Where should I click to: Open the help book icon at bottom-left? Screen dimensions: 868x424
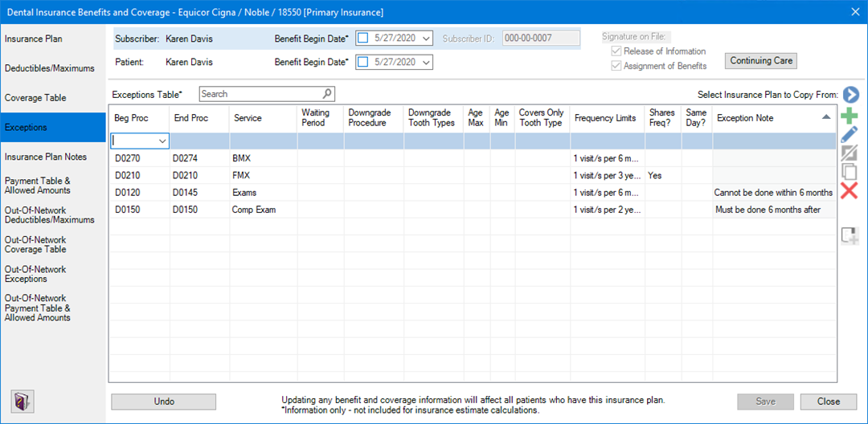pyautogui.click(x=23, y=401)
